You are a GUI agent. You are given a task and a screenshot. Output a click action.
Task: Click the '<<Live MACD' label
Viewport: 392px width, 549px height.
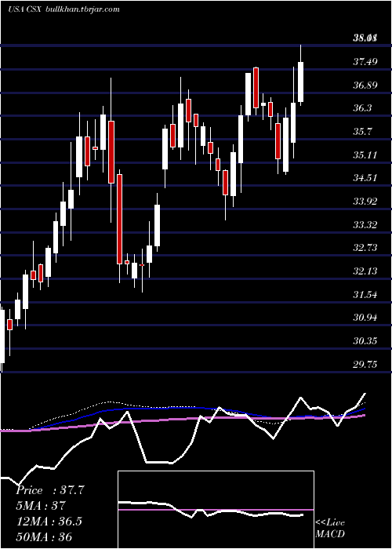click(x=330, y=529)
